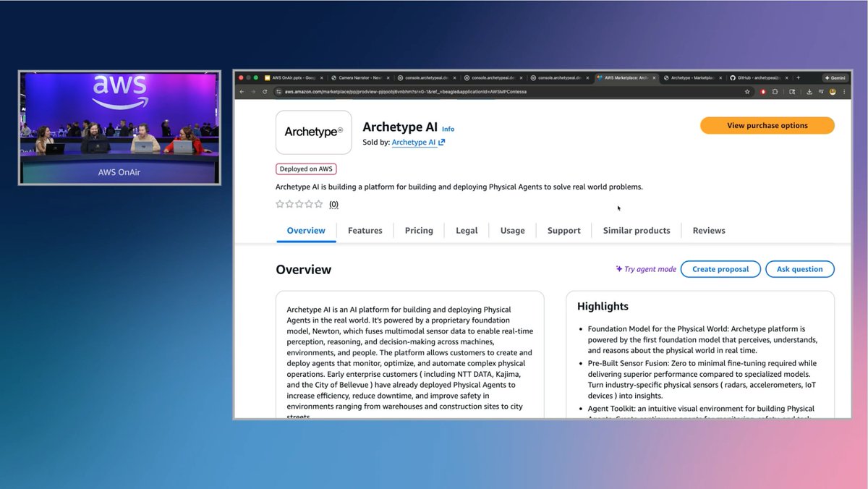Click the star rating icons
This screenshot has height=489, width=868.
299,204
